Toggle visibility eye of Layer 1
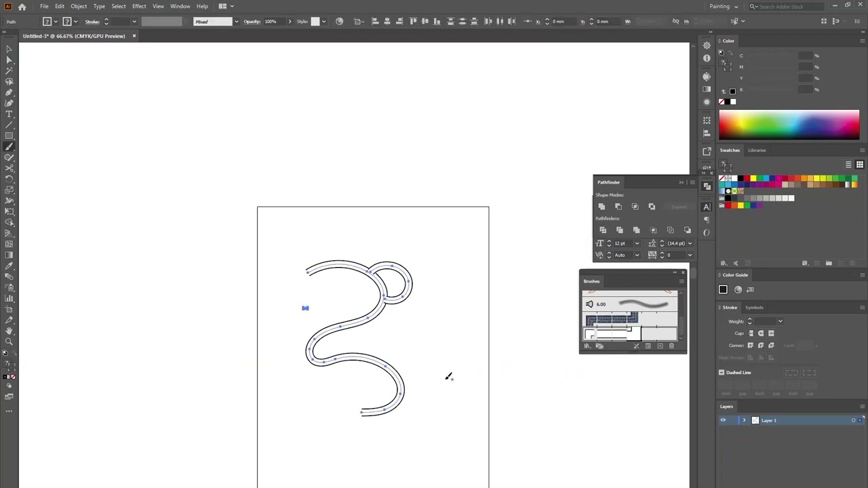Viewport: 868px width, 488px height. (x=723, y=420)
